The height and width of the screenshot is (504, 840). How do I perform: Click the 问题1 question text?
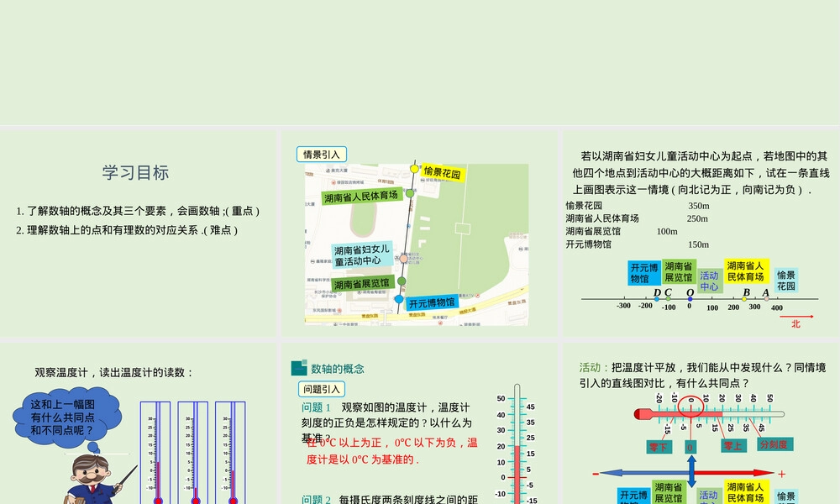[x=386, y=423]
